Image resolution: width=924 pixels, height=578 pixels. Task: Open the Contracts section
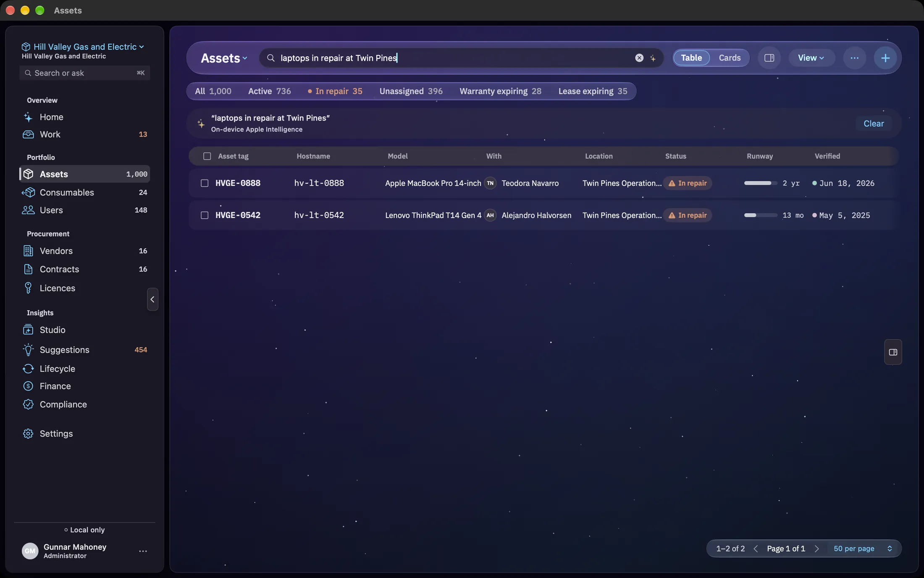tap(84, 269)
